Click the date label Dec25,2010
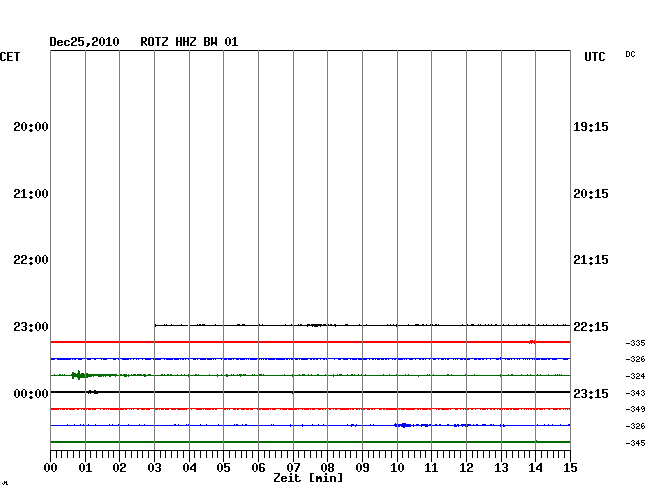Viewport: 650px width, 494px height. click(84, 42)
